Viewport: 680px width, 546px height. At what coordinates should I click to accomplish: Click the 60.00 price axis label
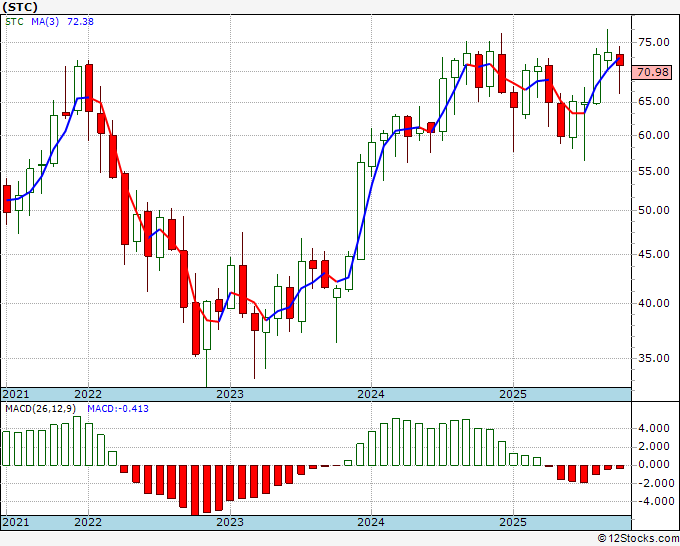pyautogui.click(x=654, y=135)
